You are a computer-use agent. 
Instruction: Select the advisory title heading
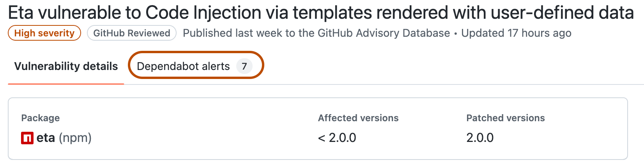tap(320, 13)
